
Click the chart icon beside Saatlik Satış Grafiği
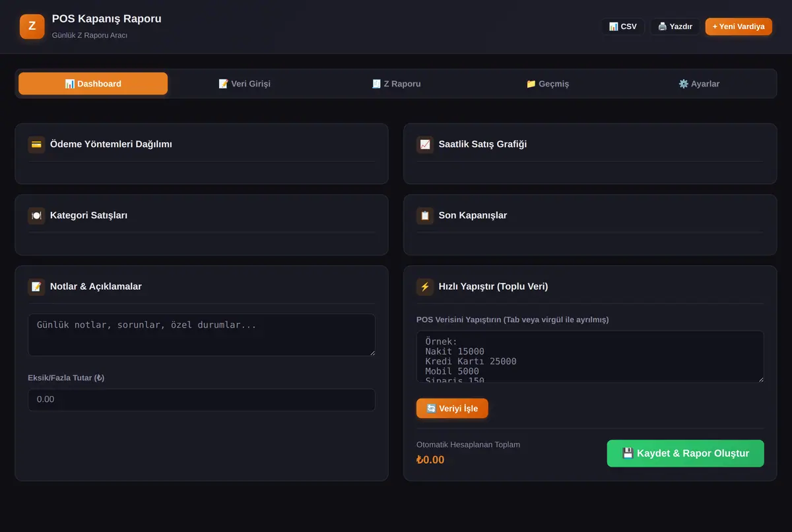(425, 145)
